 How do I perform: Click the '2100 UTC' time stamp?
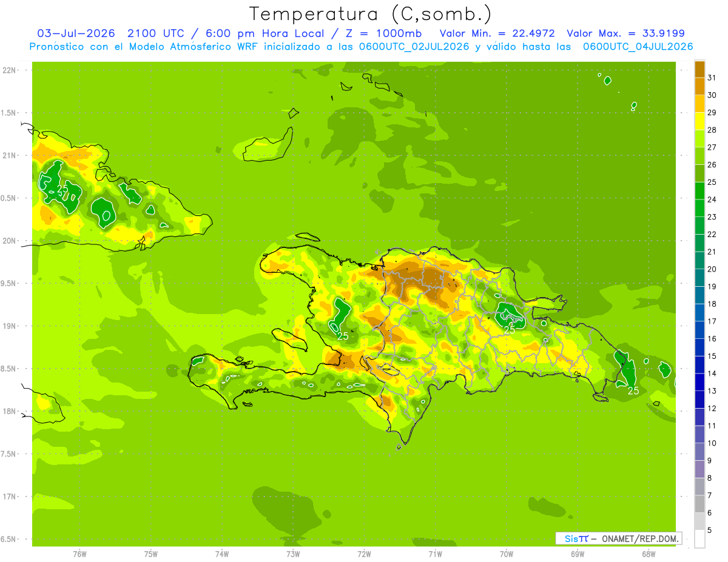[155, 34]
